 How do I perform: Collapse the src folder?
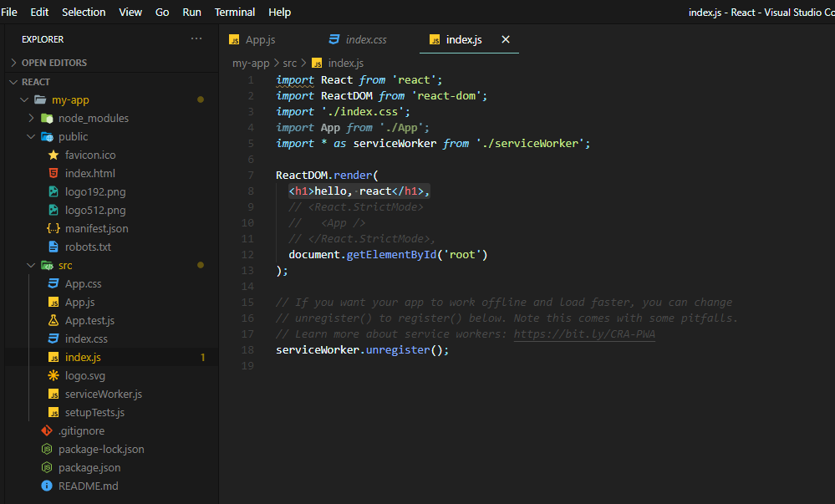click(32, 265)
